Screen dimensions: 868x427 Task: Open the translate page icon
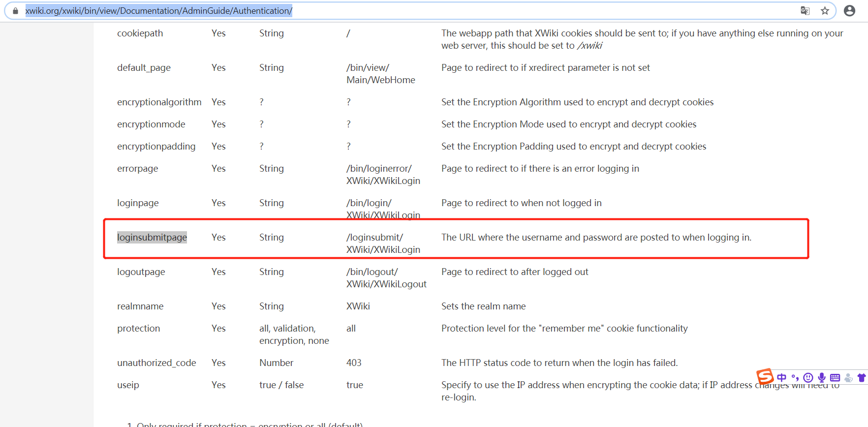tap(805, 11)
